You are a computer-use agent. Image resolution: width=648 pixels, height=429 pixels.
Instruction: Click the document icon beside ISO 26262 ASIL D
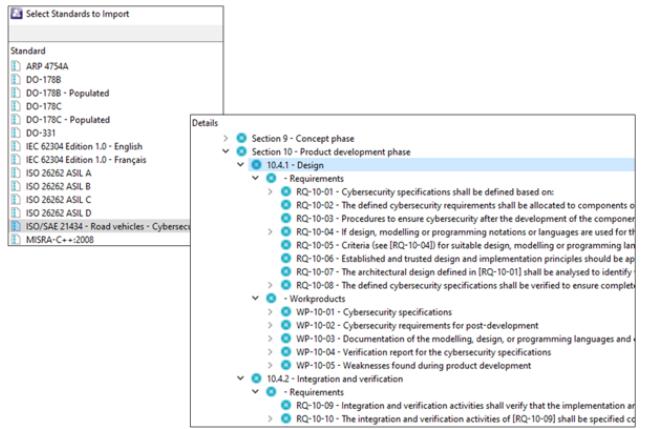(x=16, y=213)
